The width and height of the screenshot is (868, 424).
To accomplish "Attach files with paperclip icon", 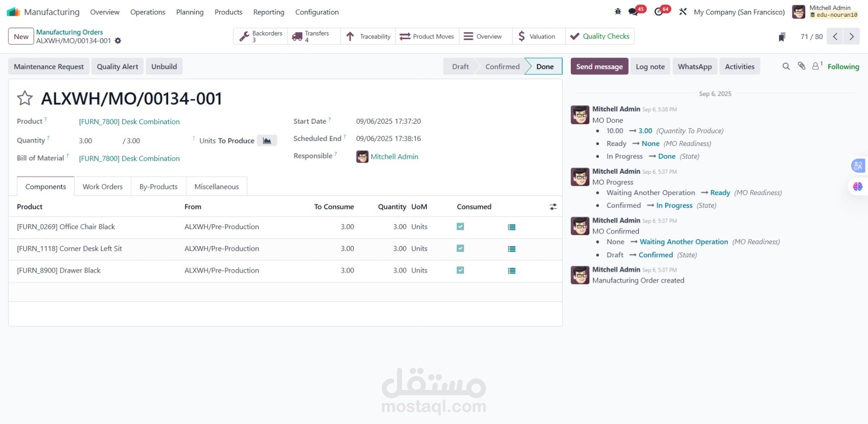I will (x=802, y=66).
